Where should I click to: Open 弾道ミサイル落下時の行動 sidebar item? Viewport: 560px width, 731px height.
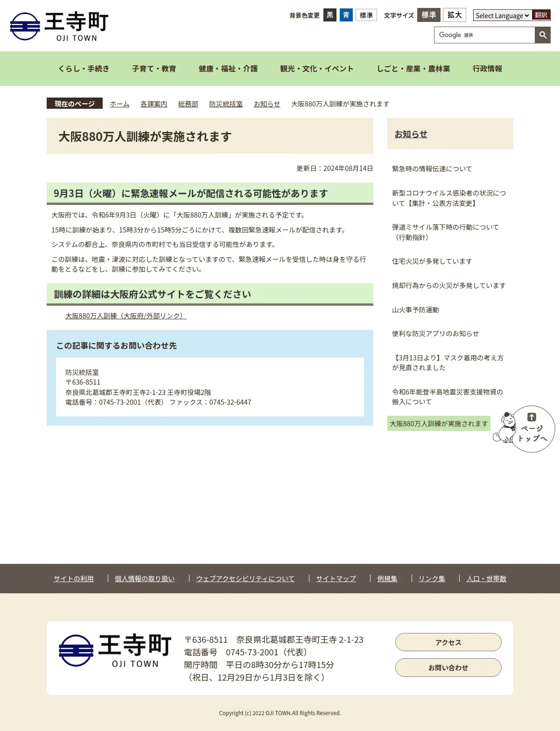445,232
